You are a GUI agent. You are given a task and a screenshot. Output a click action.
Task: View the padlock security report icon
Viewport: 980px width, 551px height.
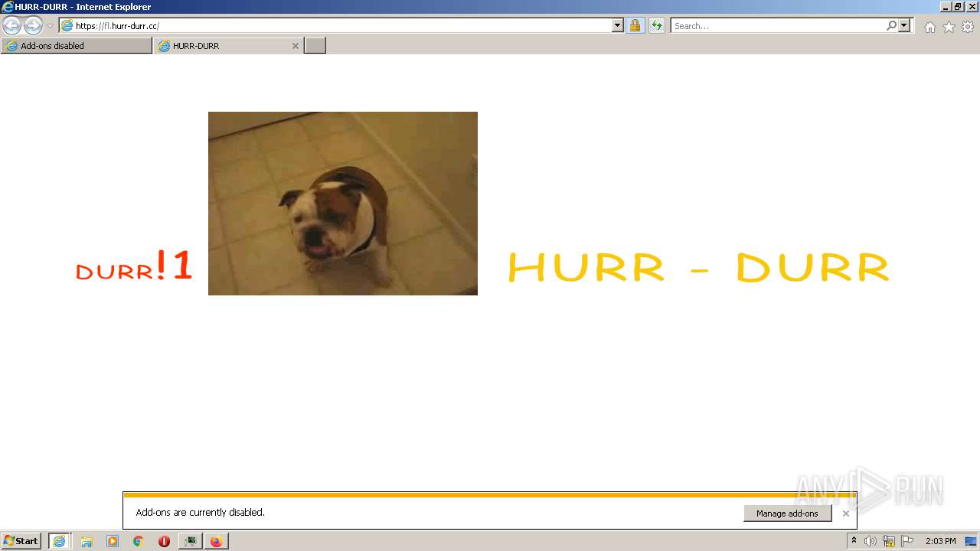click(635, 25)
